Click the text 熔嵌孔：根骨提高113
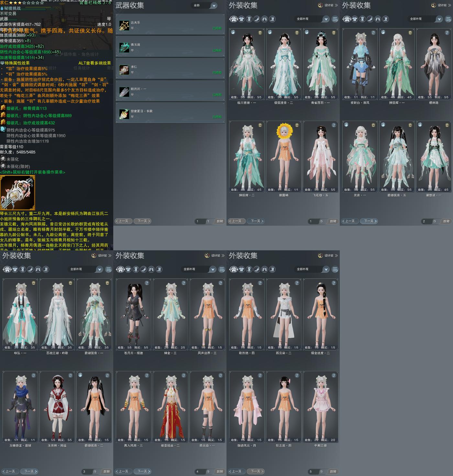The height and width of the screenshot is (476, 453). [27, 108]
